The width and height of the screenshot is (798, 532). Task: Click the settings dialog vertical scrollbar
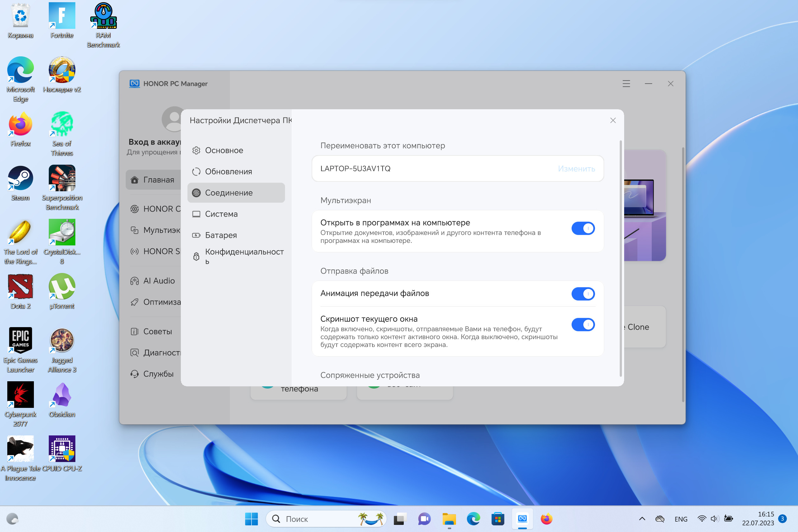tap(621, 258)
